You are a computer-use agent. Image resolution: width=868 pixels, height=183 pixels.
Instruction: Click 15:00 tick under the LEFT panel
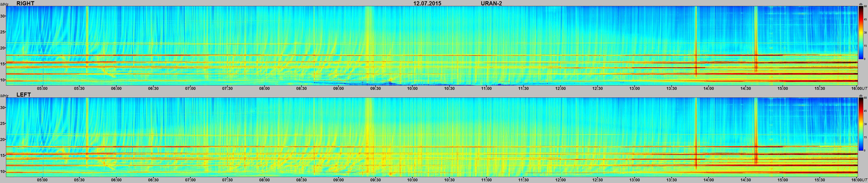[782, 180]
